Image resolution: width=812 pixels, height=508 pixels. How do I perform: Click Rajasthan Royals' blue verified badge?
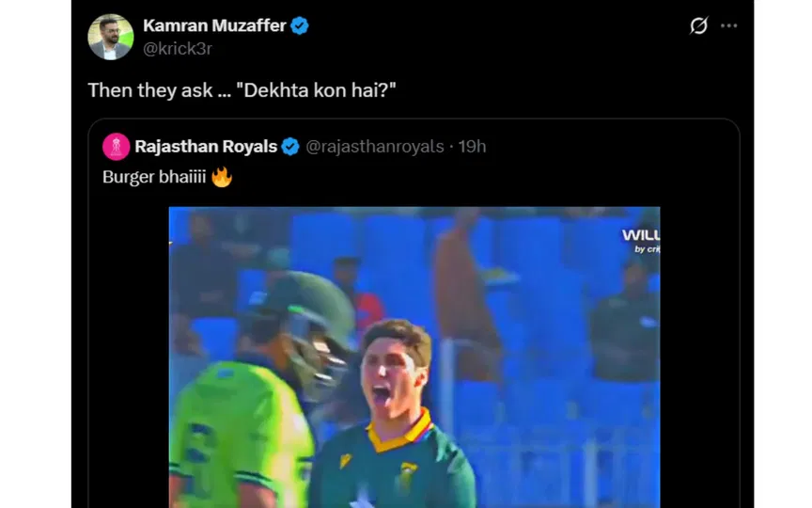coord(290,146)
